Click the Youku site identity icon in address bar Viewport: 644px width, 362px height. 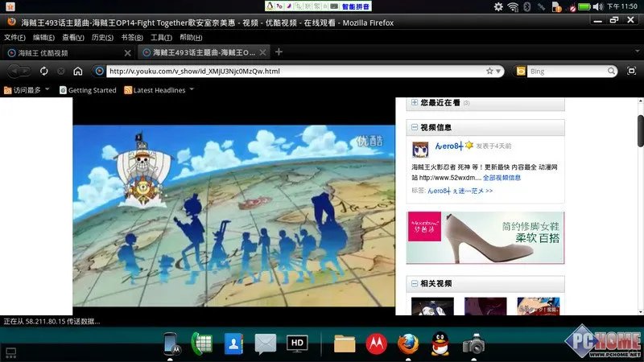[99, 71]
